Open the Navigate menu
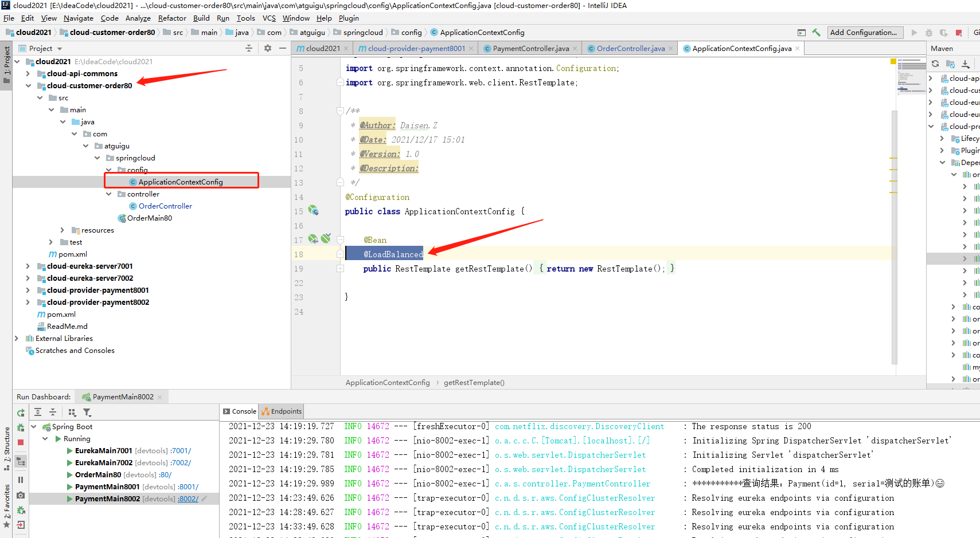 tap(79, 18)
